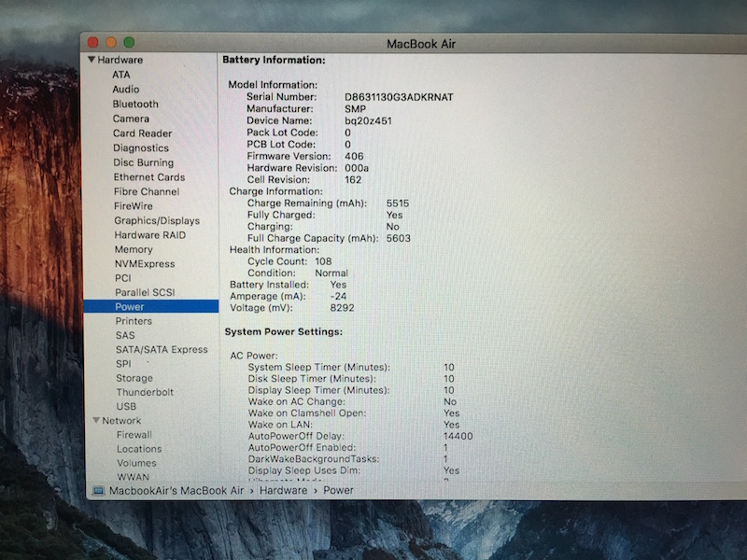Select Printers in the sidebar

pyautogui.click(x=134, y=320)
